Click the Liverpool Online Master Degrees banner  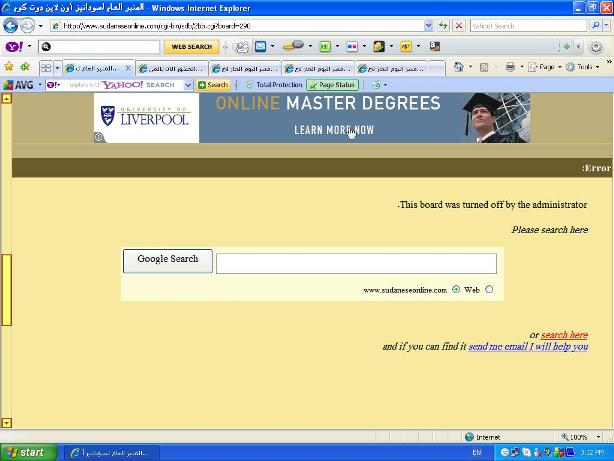click(x=312, y=118)
